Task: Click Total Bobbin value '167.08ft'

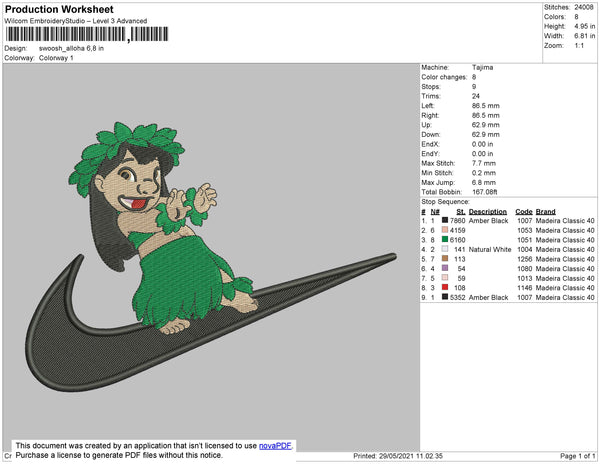Action: tap(484, 192)
